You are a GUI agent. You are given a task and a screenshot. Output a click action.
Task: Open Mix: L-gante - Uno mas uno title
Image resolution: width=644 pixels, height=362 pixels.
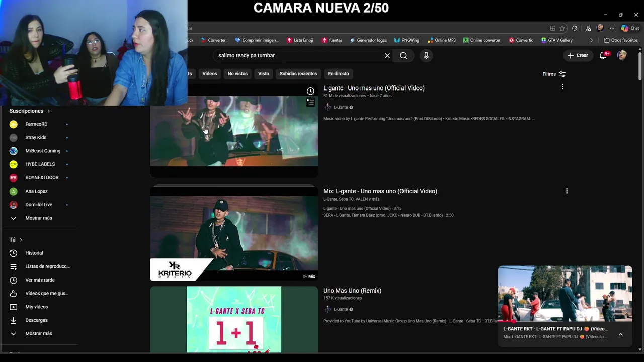(380, 191)
